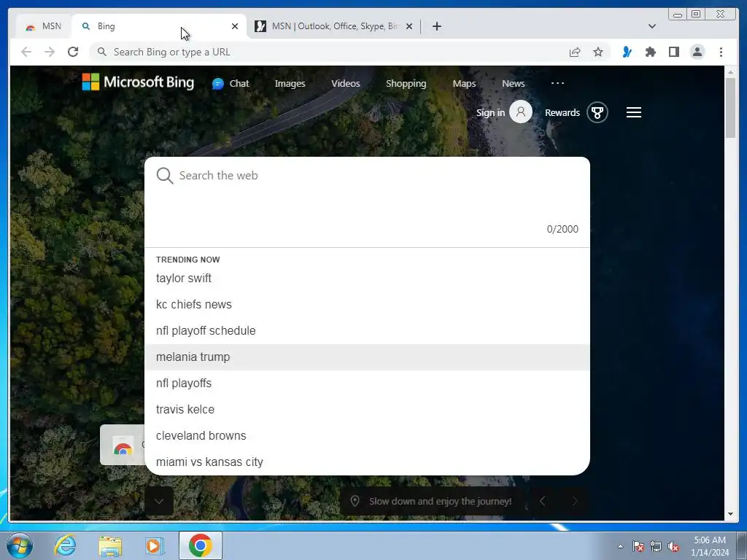The height and width of the screenshot is (560, 747).
Task: Select trending search kc chiefs news
Action: click(x=367, y=304)
